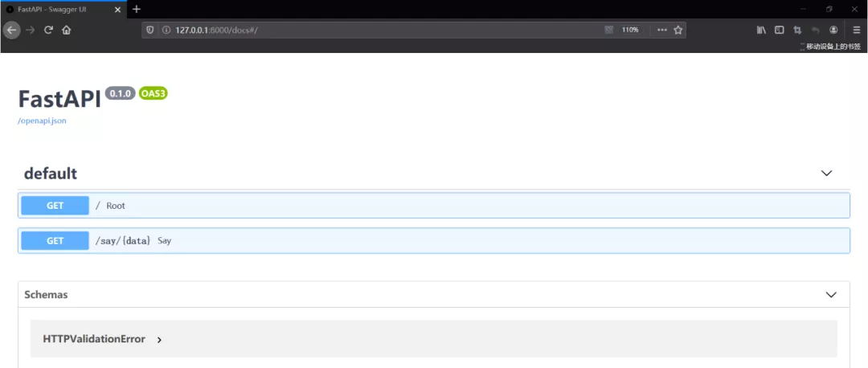Reset the 110% zoom level indicator

630,30
